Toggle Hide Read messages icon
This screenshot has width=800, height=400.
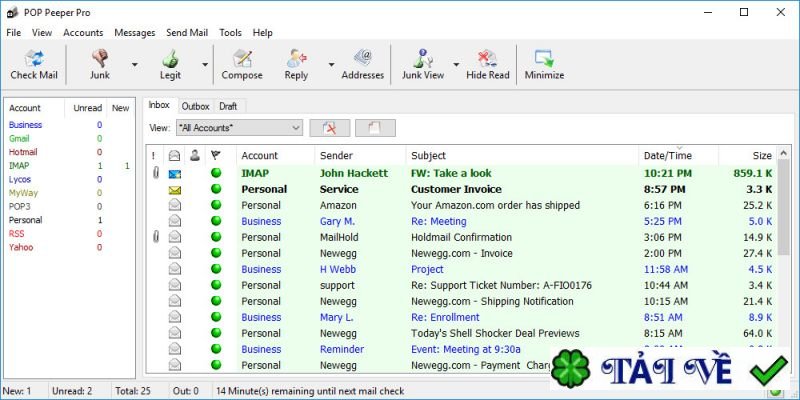click(488, 58)
